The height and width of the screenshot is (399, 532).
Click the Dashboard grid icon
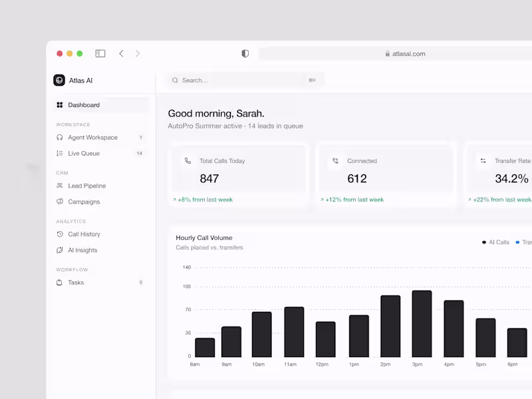point(60,105)
